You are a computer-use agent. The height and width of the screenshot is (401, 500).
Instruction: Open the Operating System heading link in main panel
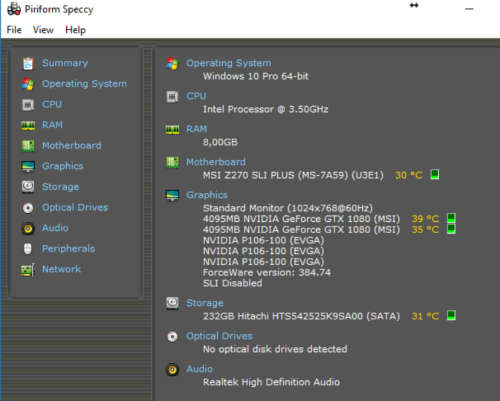[229, 63]
